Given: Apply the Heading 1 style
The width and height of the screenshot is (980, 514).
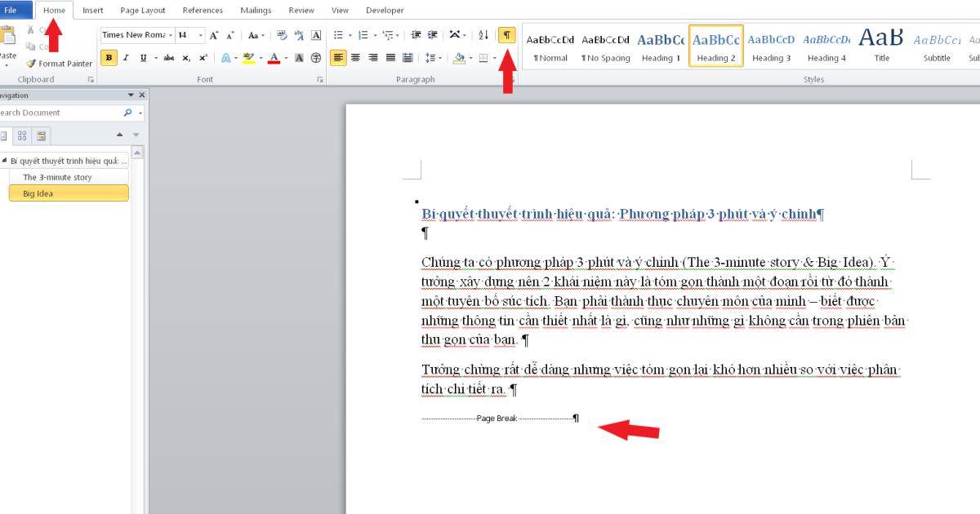Looking at the screenshot, I should 661,47.
